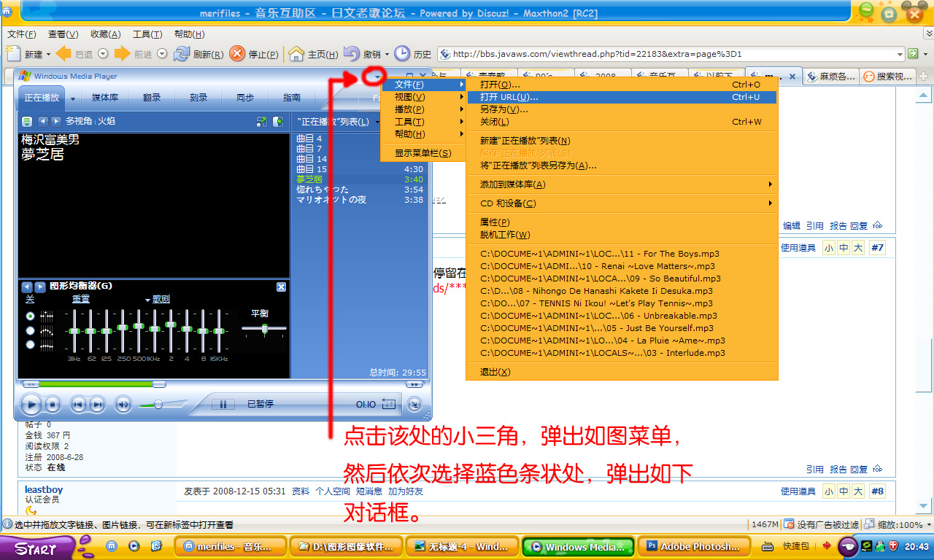Refresh the page with 刷新 button

pyautogui.click(x=198, y=54)
